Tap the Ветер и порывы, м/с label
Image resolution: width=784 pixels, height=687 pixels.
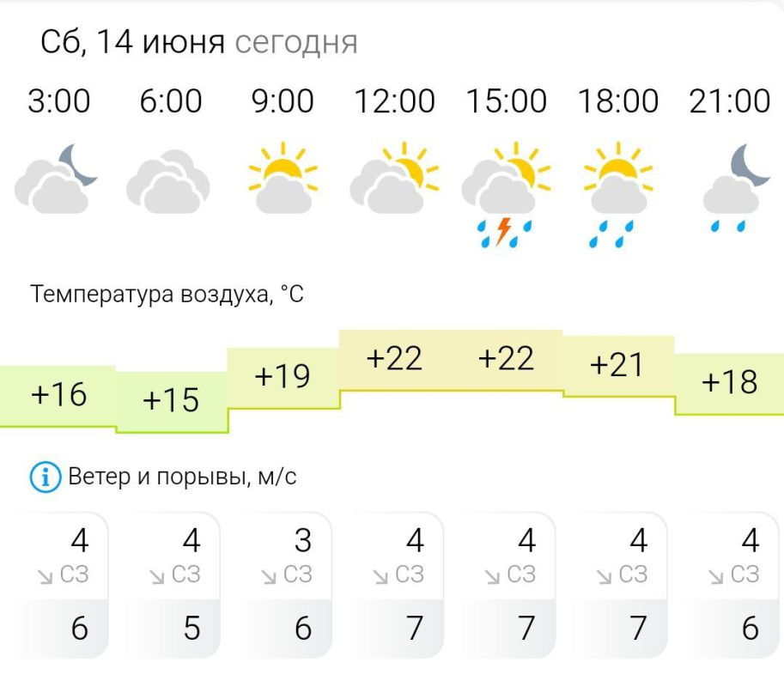tap(183, 477)
